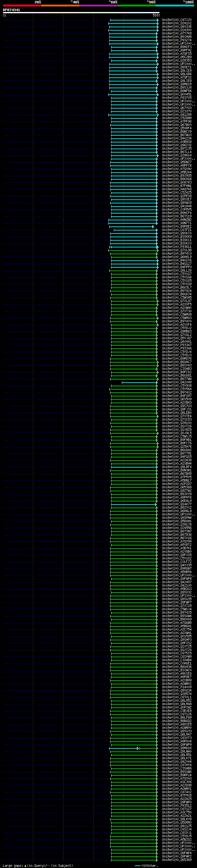Select hit UniRef100_Q41289
The height and width of the screenshot is (868, 197).
[x=176, y=115]
